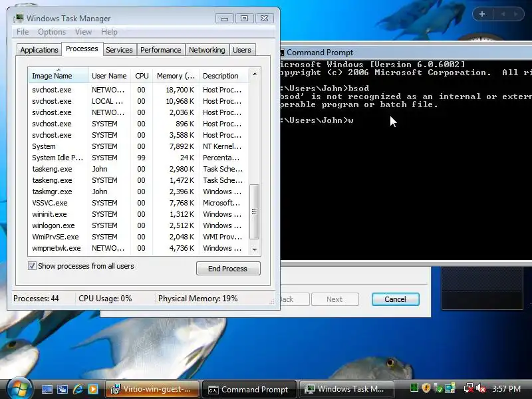Sort by the User Name column header

coord(109,76)
